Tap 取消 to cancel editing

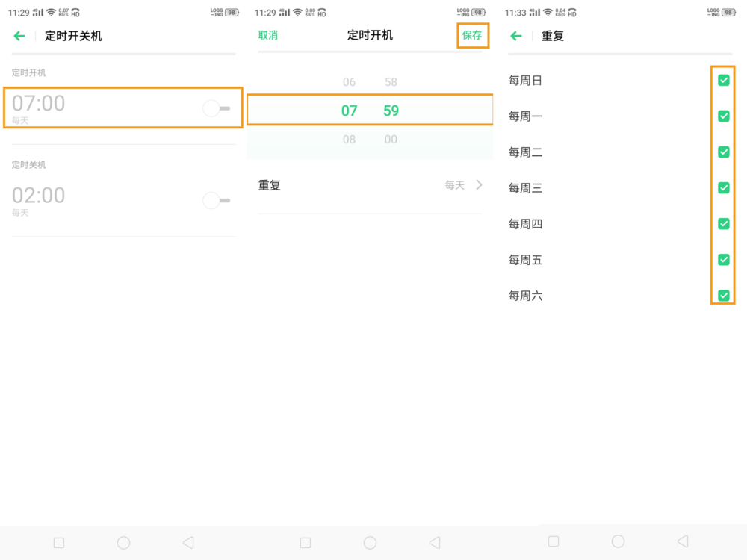click(x=268, y=35)
